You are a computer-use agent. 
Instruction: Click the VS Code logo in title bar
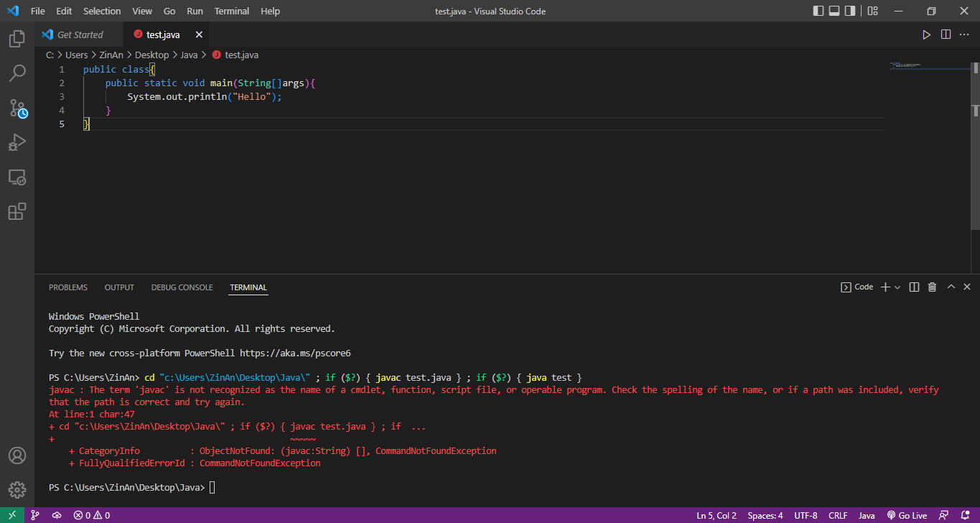pos(12,11)
